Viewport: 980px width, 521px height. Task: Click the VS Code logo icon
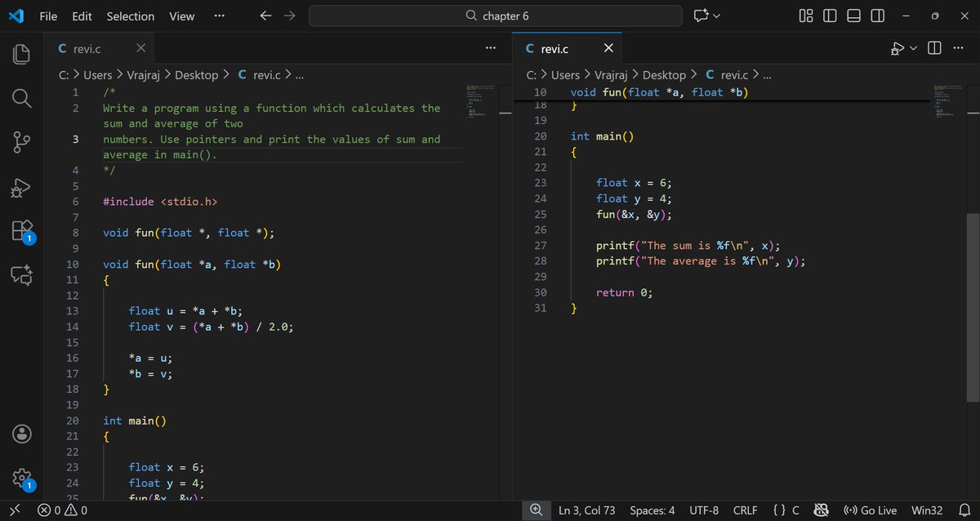pos(17,16)
